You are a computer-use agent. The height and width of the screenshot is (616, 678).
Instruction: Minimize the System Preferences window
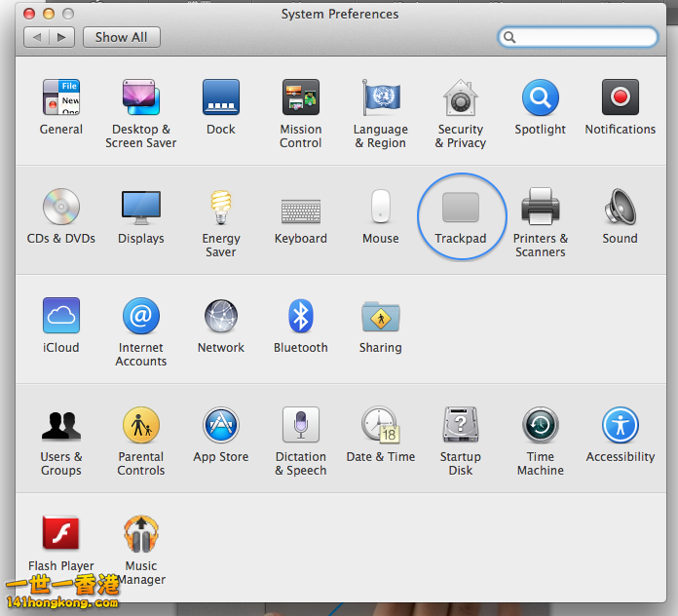point(49,14)
